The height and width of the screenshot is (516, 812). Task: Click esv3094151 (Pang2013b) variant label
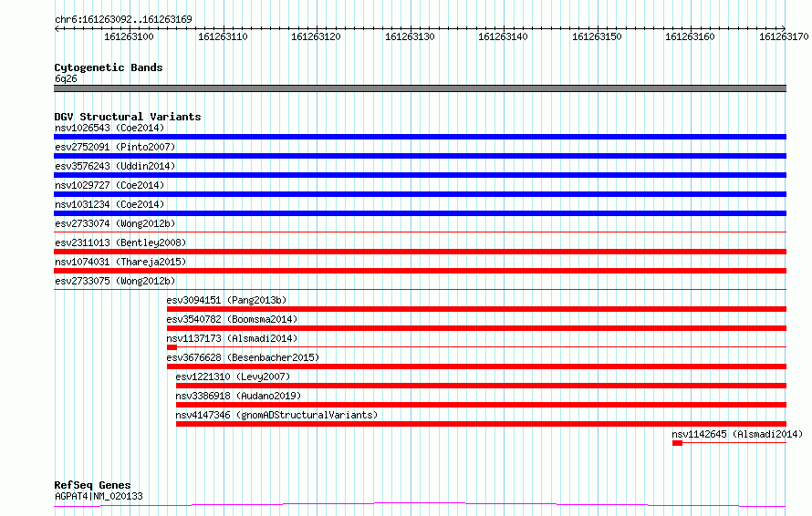point(226,300)
